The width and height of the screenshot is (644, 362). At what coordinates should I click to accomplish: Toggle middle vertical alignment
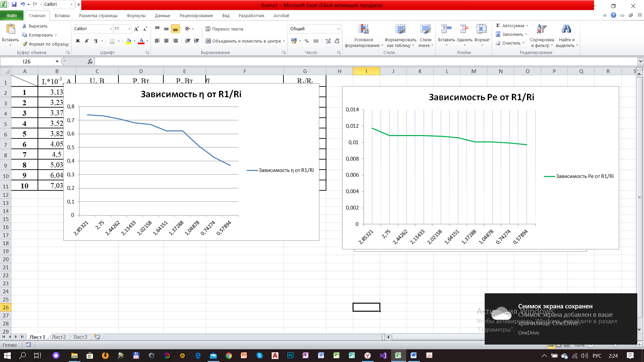point(166,29)
